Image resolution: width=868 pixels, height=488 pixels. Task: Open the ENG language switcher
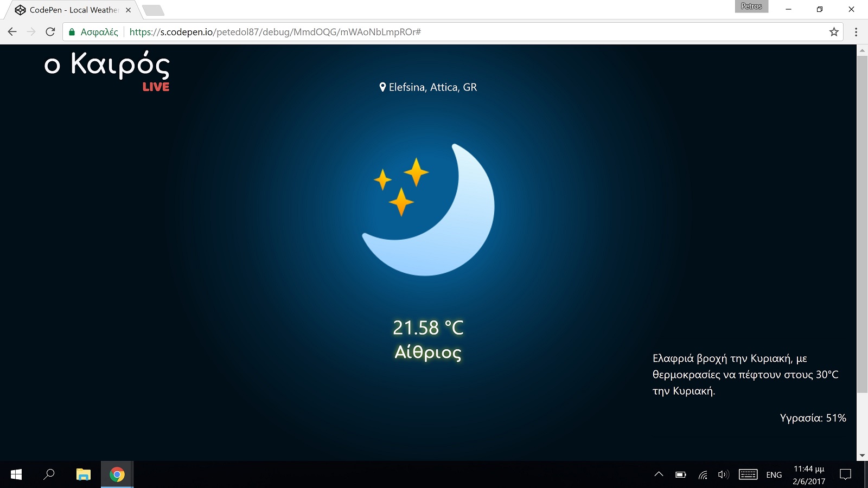click(x=773, y=474)
